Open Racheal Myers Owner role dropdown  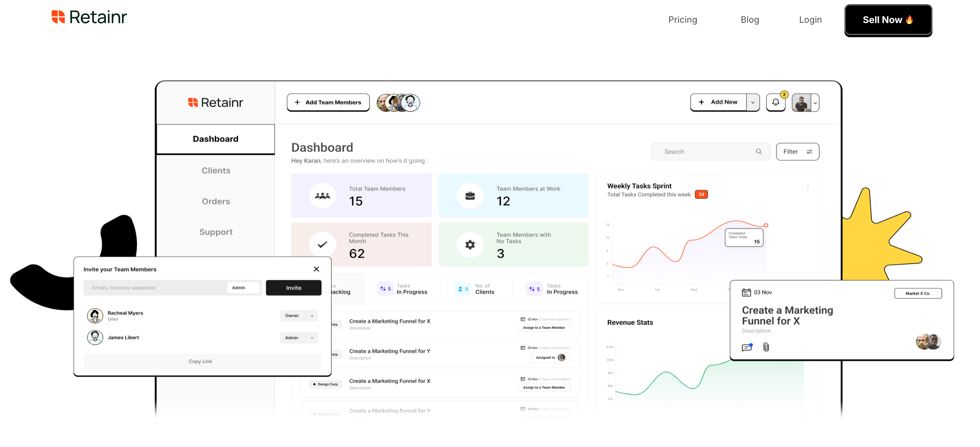pos(299,316)
